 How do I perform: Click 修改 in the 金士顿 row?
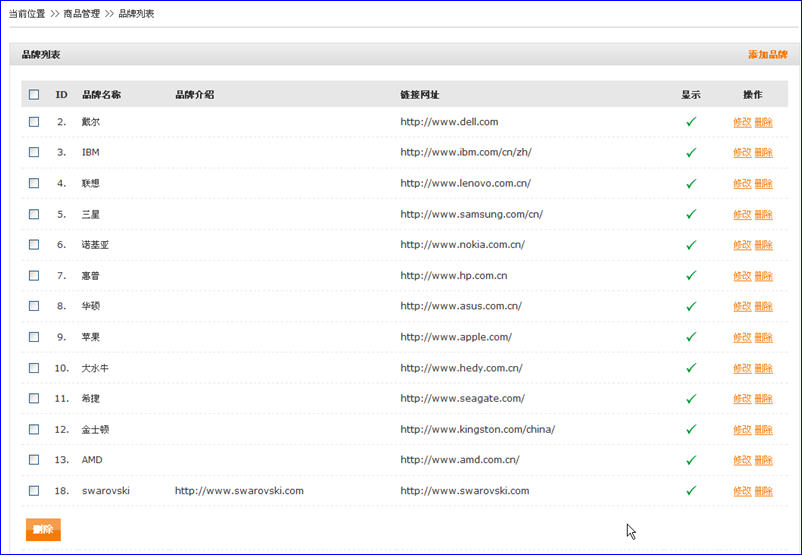click(742, 430)
